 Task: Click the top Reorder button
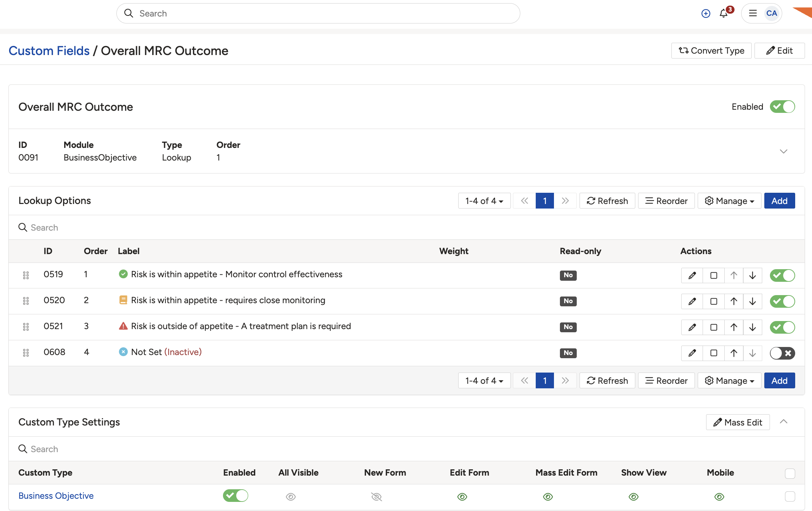[x=666, y=201]
